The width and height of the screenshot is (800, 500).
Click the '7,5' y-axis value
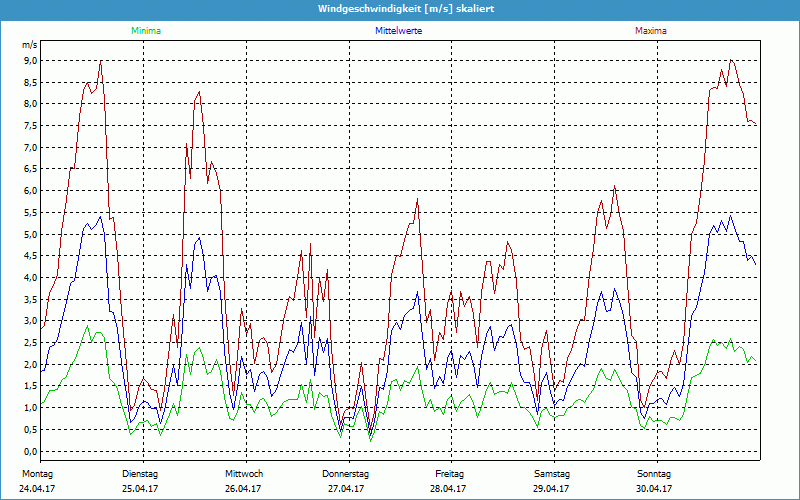tap(31, 126)
